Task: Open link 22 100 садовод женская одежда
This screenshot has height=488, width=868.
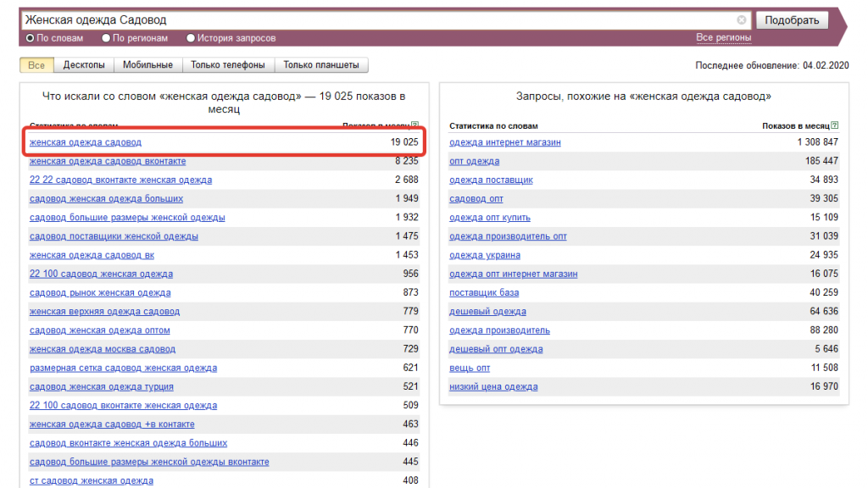Action: 101,274
